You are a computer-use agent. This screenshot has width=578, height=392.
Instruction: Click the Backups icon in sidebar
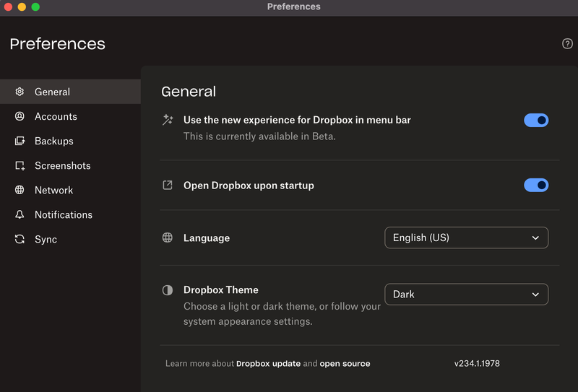[x=20, y=141]
